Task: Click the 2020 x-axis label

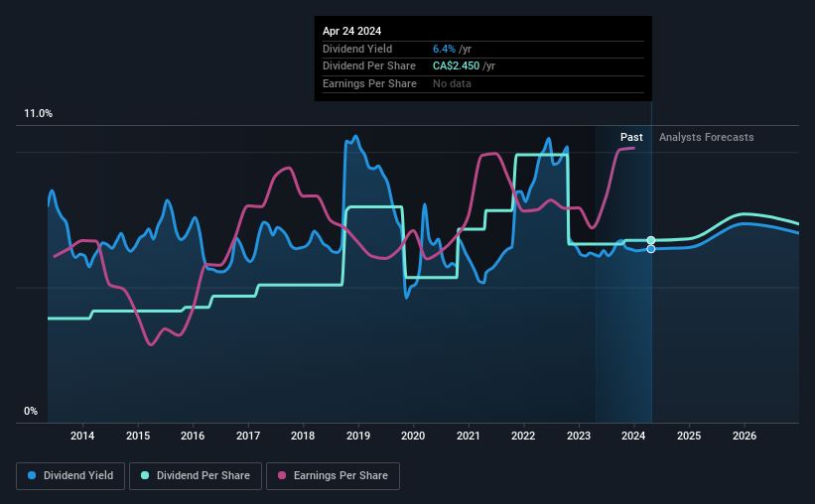Action: 413,436
